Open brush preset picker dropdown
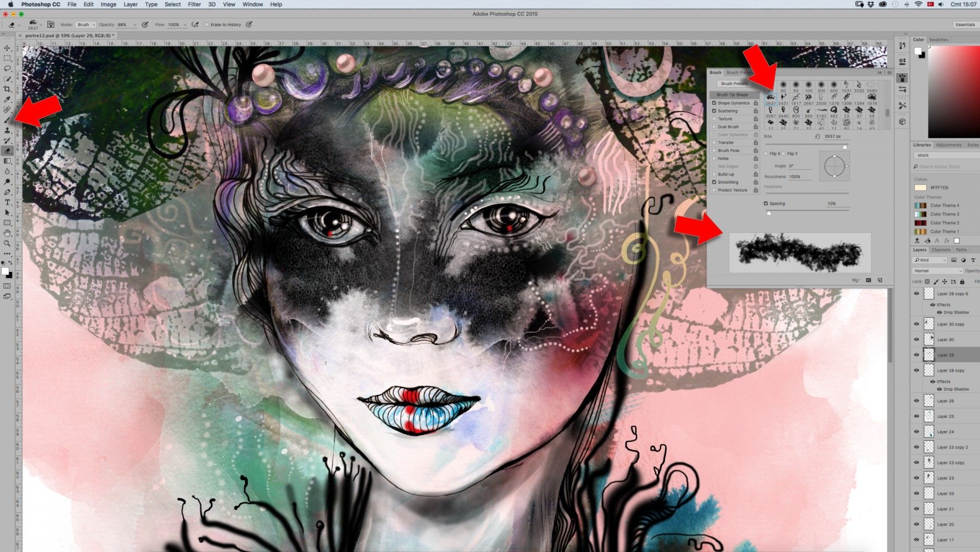Image resolution: width=980 pixels, height=552 pixels. click(x=41, y=25)
